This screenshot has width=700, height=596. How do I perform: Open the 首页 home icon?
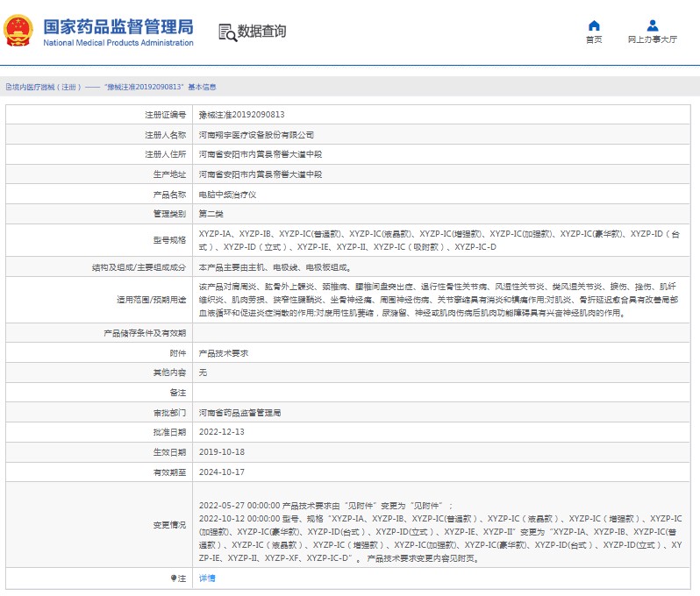[594, 25]
